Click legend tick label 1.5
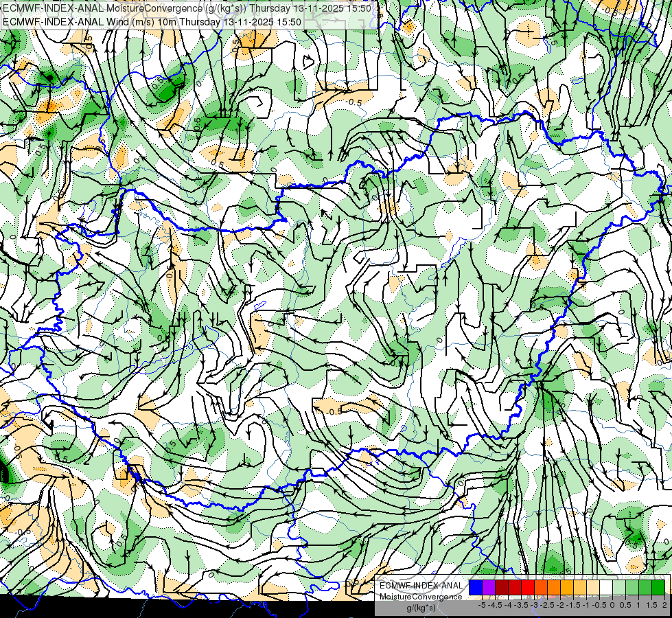The width and height of the screenshot is (672, 618). (651, 605)
